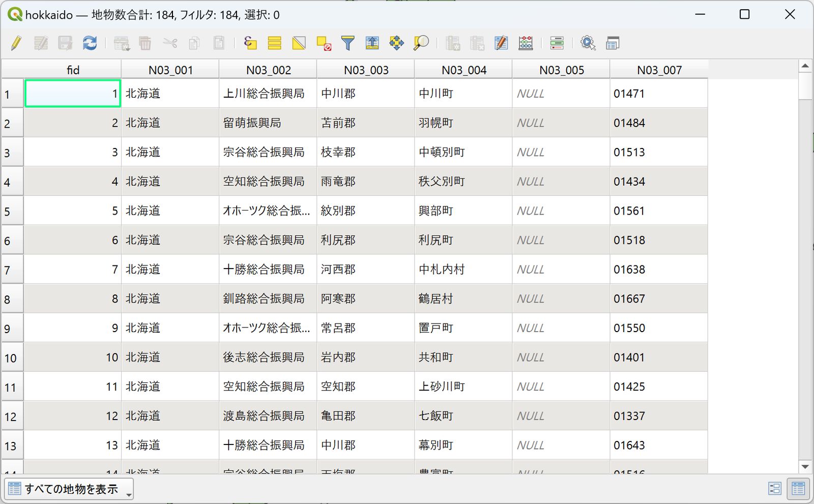This screenshot has height=504, width=814.
Task: Click the N03_004 column header
Action: click(x=463, y=70)
